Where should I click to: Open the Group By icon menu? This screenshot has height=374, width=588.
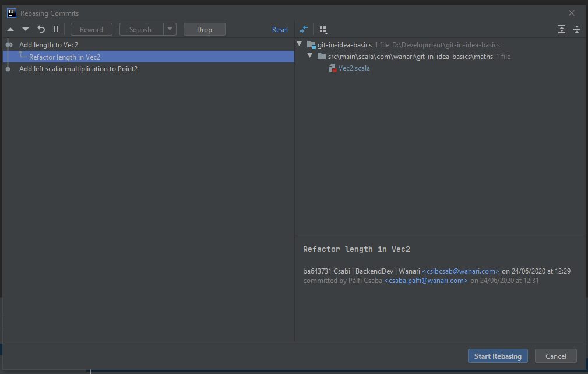323,30
